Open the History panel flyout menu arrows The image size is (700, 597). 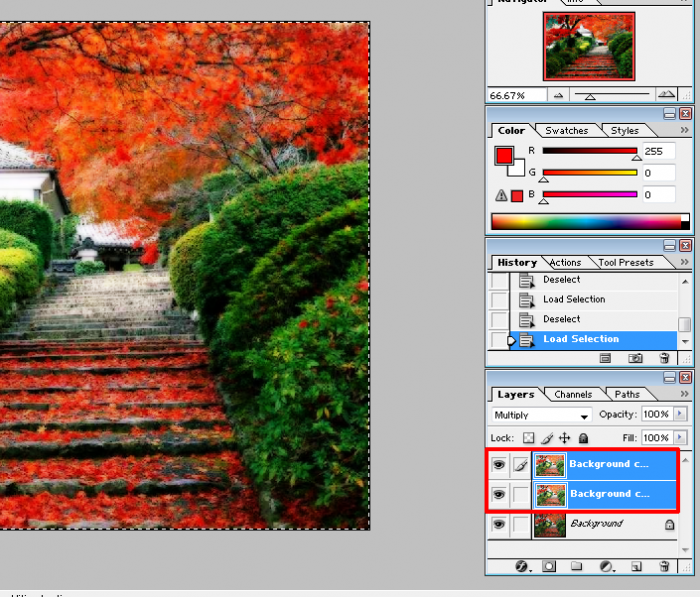pyautogui.click(x=684, y=262)
